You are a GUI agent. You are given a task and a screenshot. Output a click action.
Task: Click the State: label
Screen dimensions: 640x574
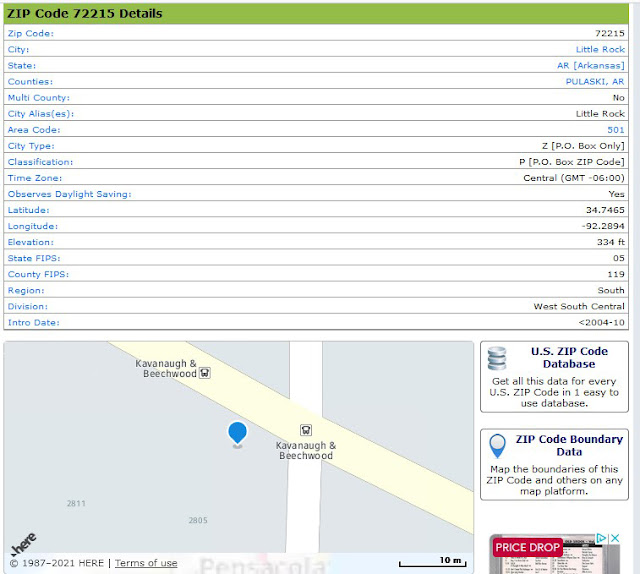pos(22,65)
